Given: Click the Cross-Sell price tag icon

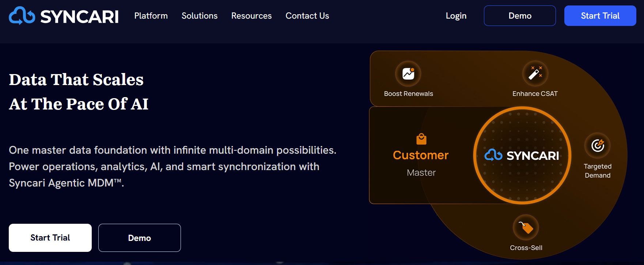Looking at the screenshot, I should [526, 227].
